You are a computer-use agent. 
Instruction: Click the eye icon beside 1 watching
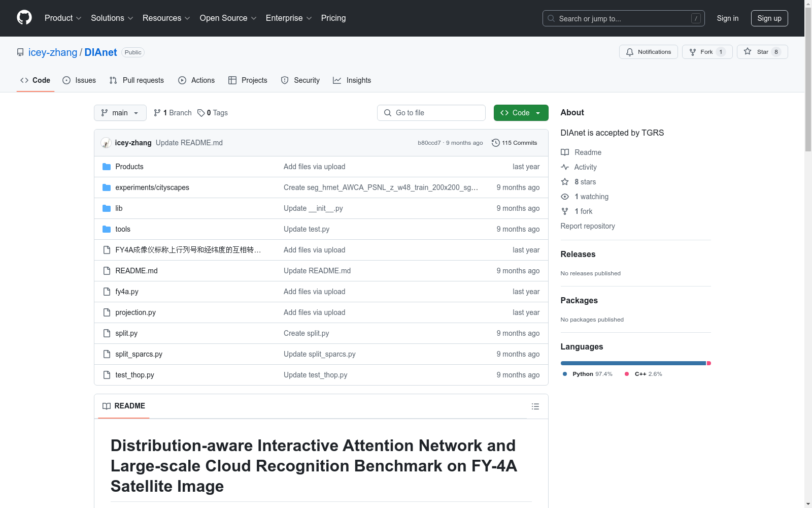565,197
